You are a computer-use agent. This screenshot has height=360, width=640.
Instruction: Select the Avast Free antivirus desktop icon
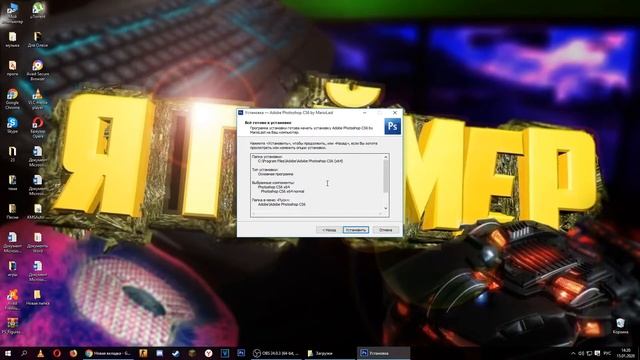coord(12,299)
